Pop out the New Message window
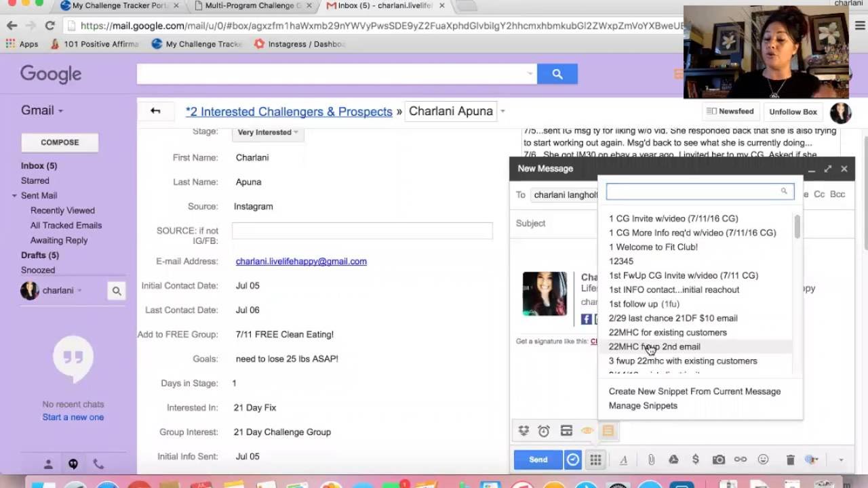 (x=828, y=169)
